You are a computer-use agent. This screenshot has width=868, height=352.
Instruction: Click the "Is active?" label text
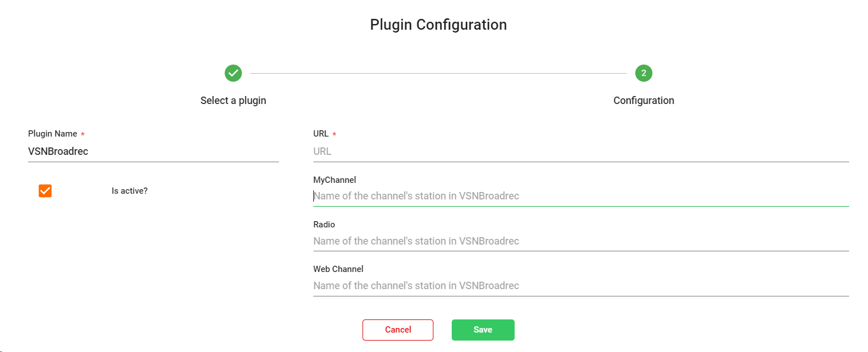[x=130, y=191]
